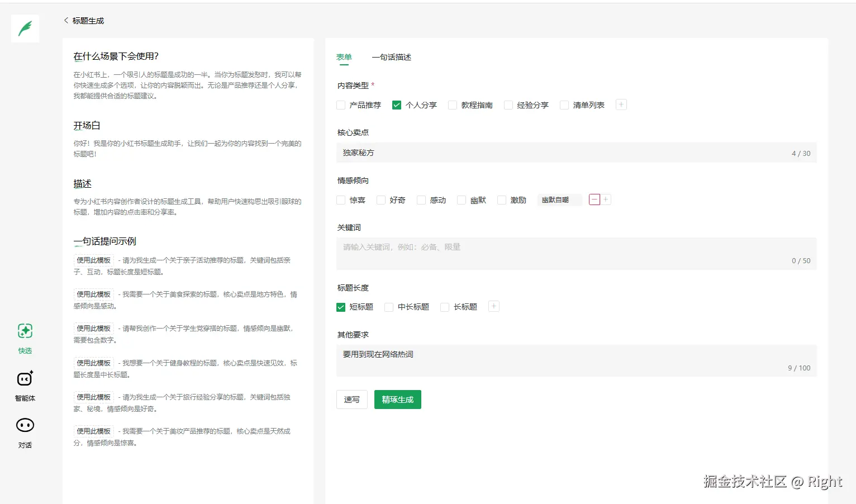The width and height of the screenshot is (856, 504).
Task: Go back using the arrow beside 标题生成
Action: [x=66, y=21]
